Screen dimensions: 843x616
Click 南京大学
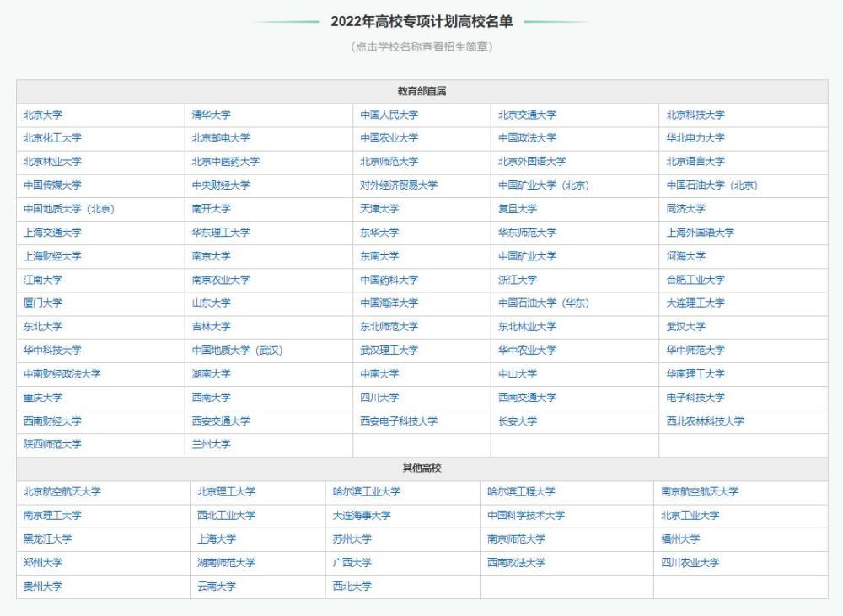(x=212, y=256)
